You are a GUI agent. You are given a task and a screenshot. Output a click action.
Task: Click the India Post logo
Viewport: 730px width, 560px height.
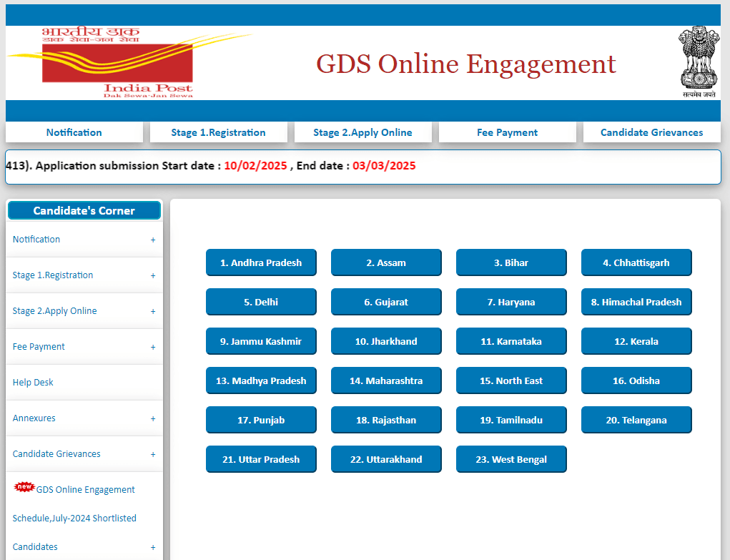(x=118, y=63)
